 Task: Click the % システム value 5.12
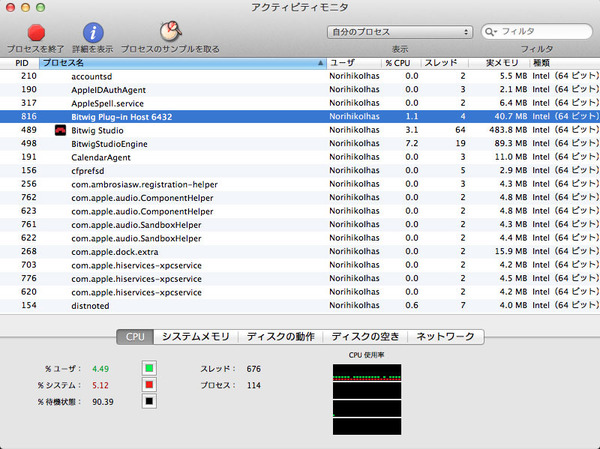pos(100,385)
